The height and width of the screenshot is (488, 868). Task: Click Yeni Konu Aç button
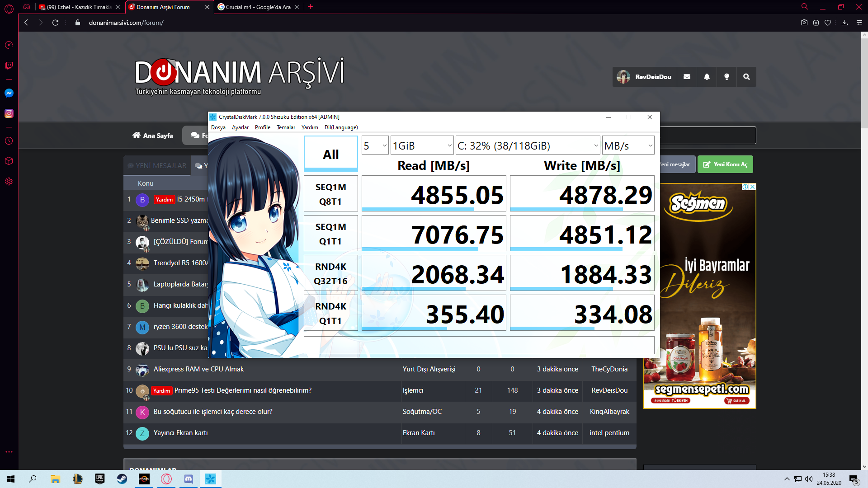click(x=725, y=164)
